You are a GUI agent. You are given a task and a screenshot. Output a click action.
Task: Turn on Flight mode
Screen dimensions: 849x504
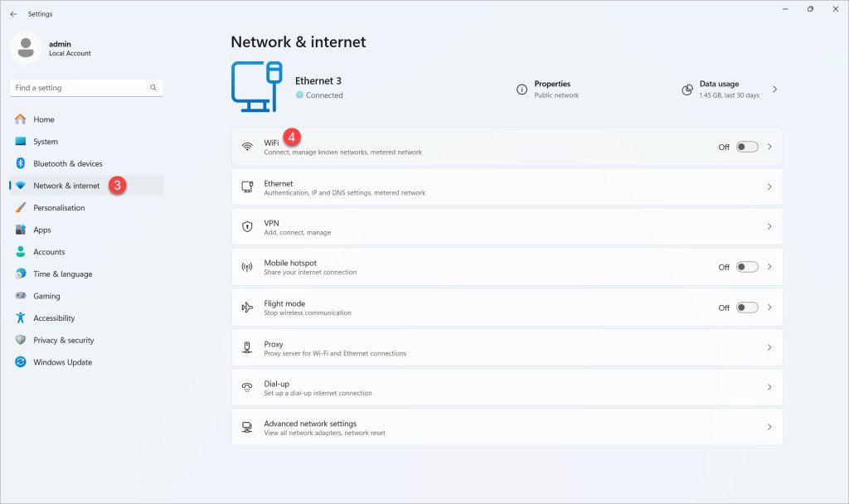[x=745, y=307]
